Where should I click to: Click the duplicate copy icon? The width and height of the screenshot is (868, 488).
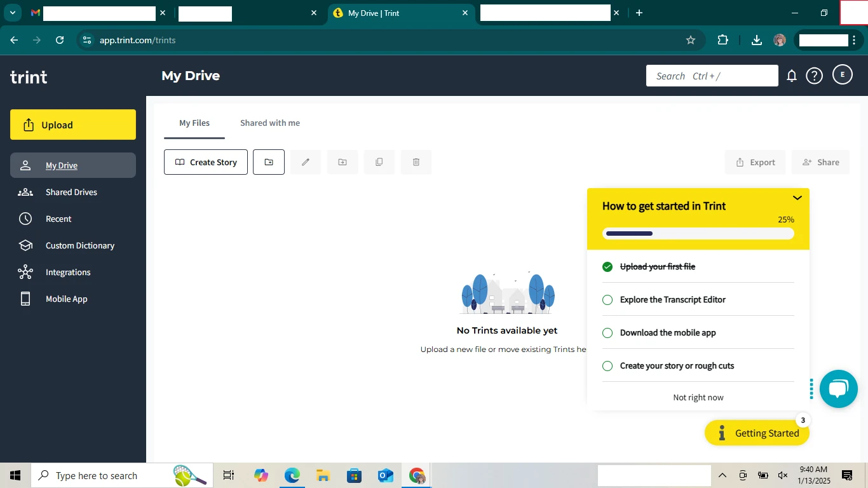point(379,162)
